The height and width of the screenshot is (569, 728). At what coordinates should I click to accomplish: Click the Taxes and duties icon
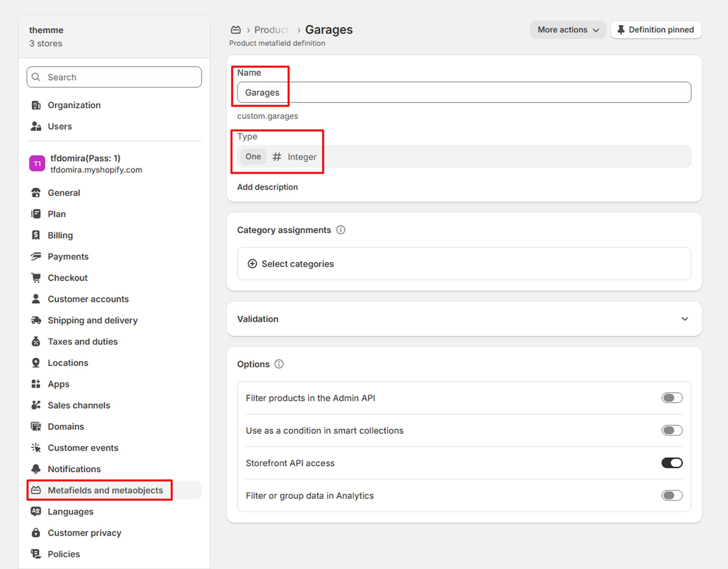[36, 341]
